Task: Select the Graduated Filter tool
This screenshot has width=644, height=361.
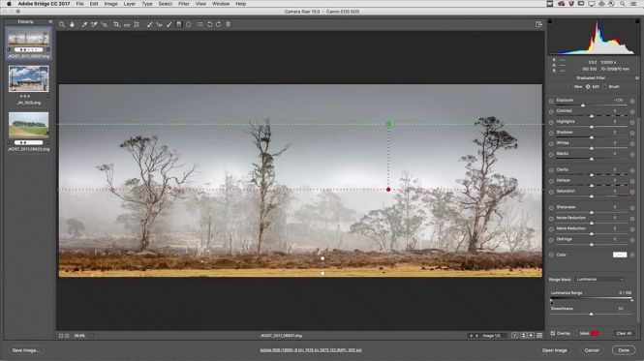Action: coord(178,24)
